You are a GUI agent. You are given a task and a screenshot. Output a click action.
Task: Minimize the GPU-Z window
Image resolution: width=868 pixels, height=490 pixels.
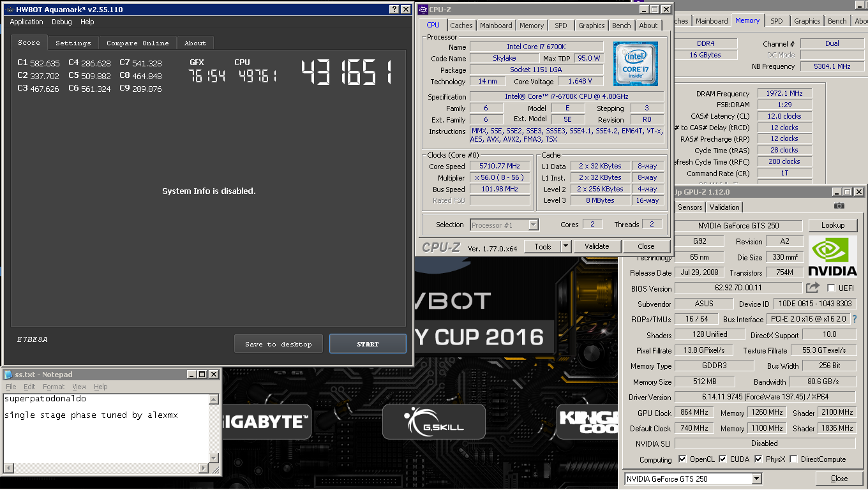[x=835, y=192]
